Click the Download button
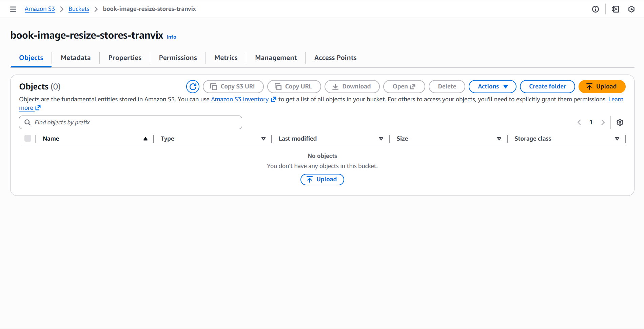This screenshot has width=644, height=329. point(352,86)
